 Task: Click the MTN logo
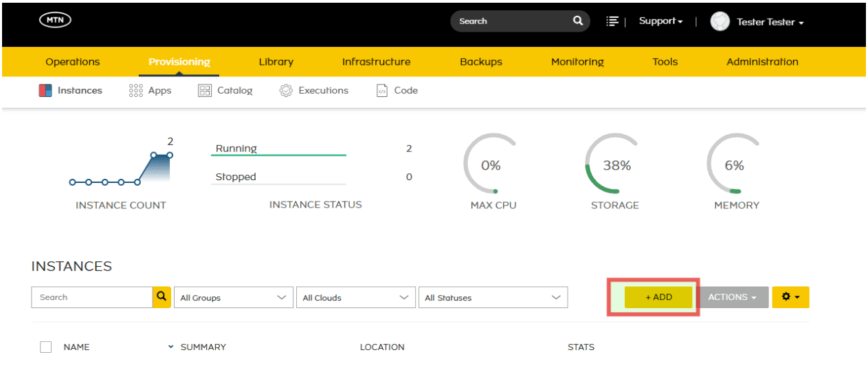56,21
